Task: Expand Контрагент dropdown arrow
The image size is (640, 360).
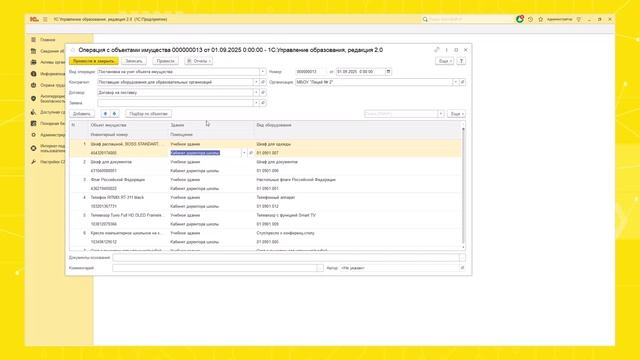Action: 256,82
